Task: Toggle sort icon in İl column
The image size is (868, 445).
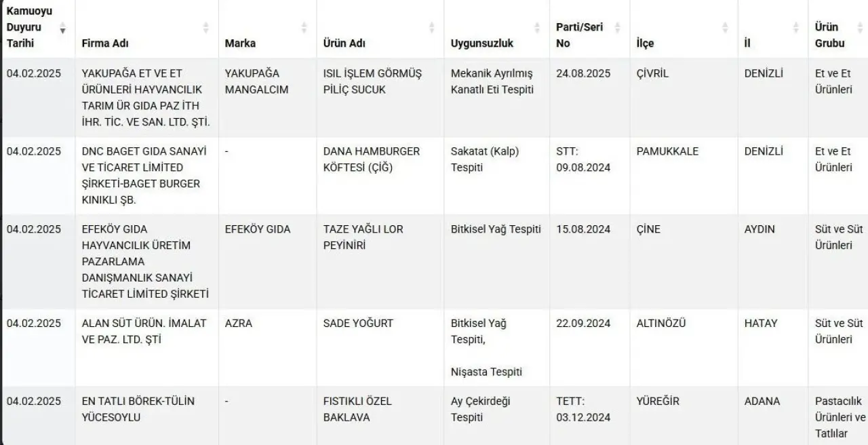Action: [796, 28]
